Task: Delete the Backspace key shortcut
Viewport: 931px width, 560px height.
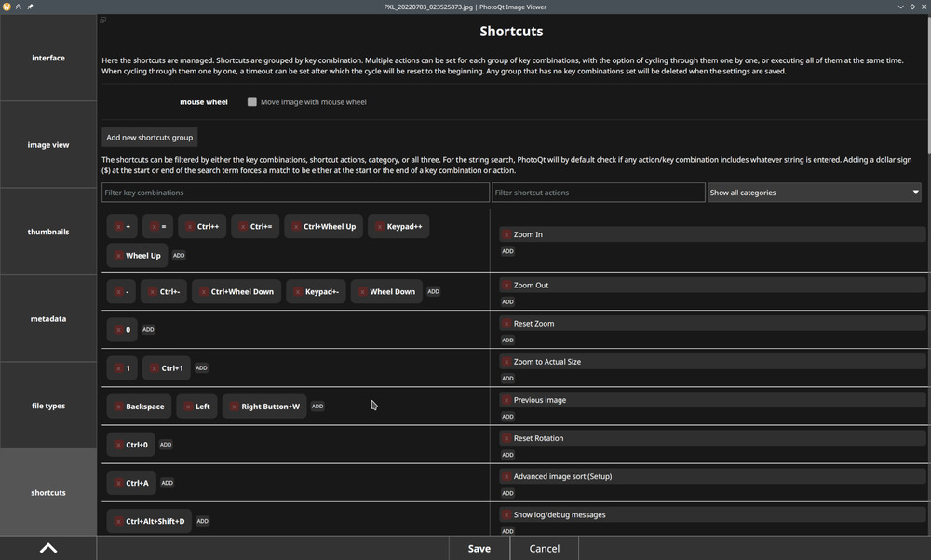Action: [x=119, y=407]
